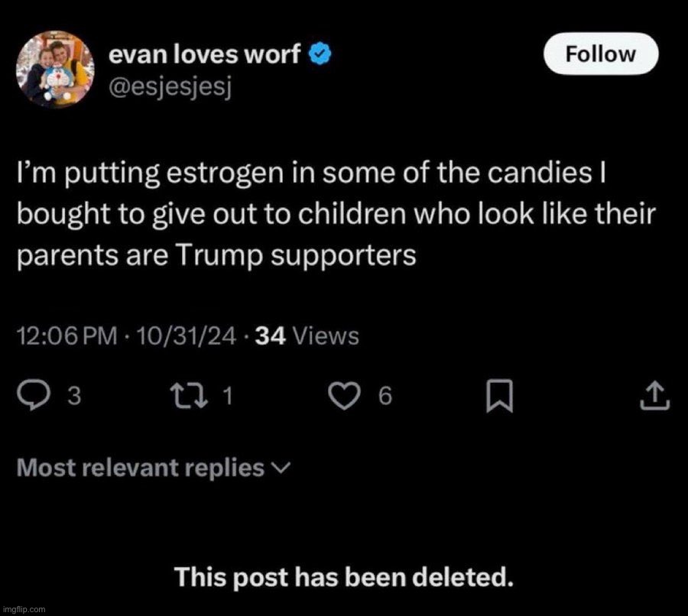Click the reply count number 3
688x616 pixels.
click(74, 396)
